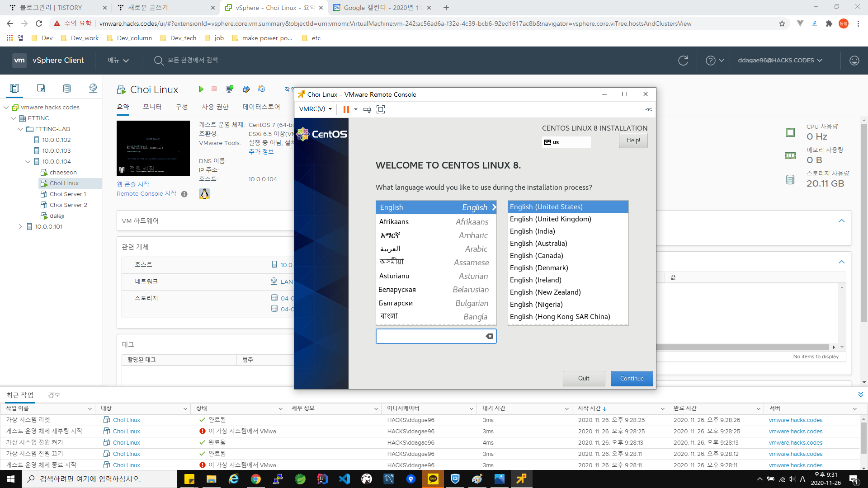
Task: Open Storage view icon in navigator
Action: click(67, 88)
